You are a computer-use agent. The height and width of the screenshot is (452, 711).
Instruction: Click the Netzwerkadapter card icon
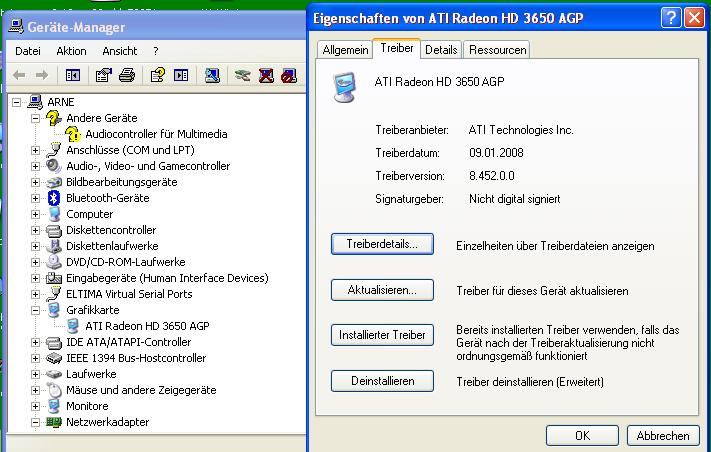pyautogui.click(x=54, y=422)
